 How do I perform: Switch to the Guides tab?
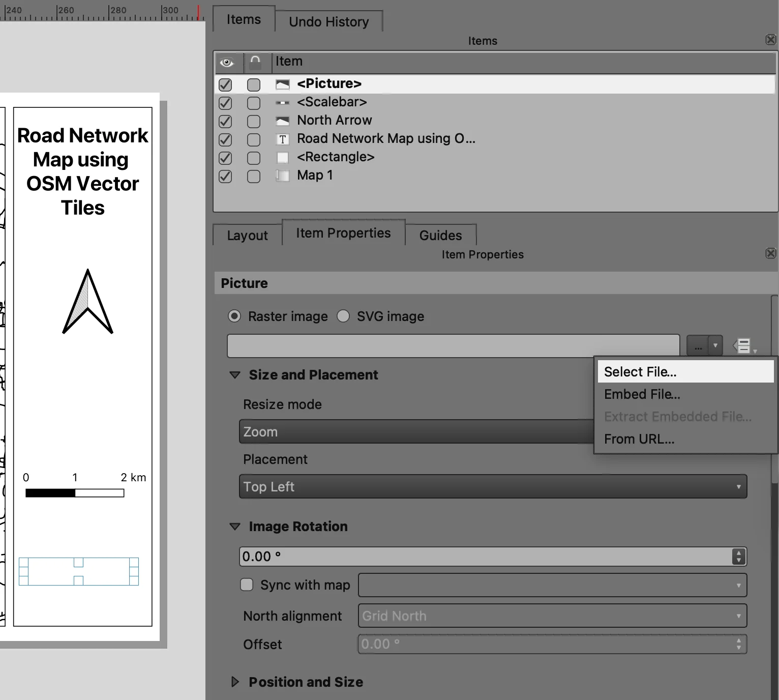[x=440, y=235]
